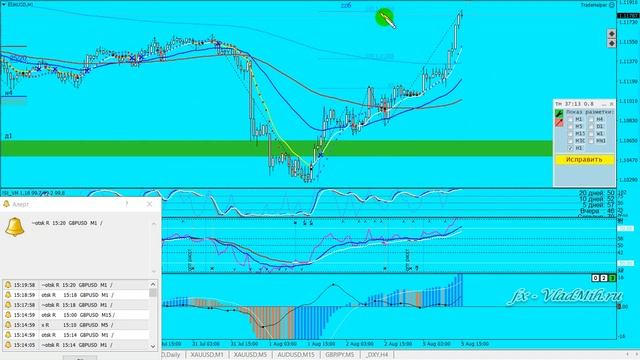Switch to the XAUUSD,M1 chart tab
The width and height of the screenshot is (640, 360).
(207, 355)
